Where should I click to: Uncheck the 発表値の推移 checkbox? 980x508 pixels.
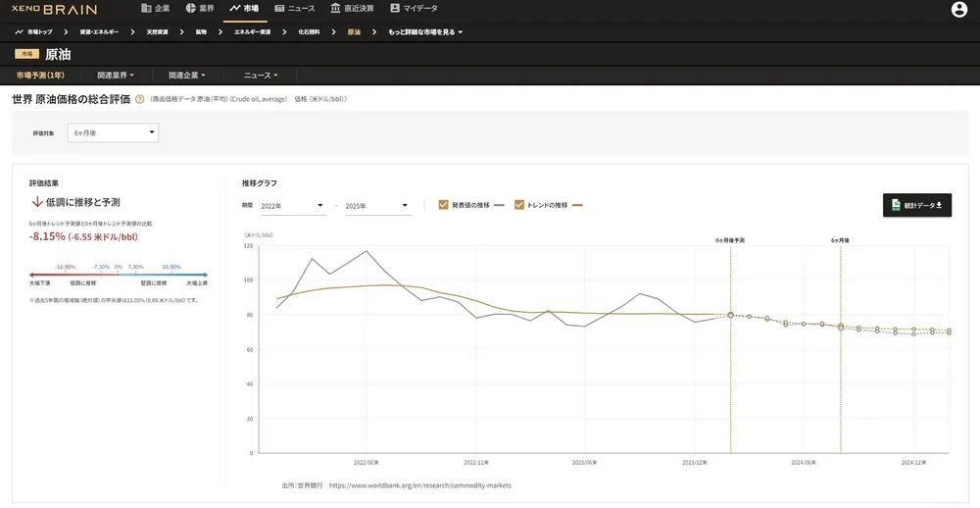click(x=444, y=205)
